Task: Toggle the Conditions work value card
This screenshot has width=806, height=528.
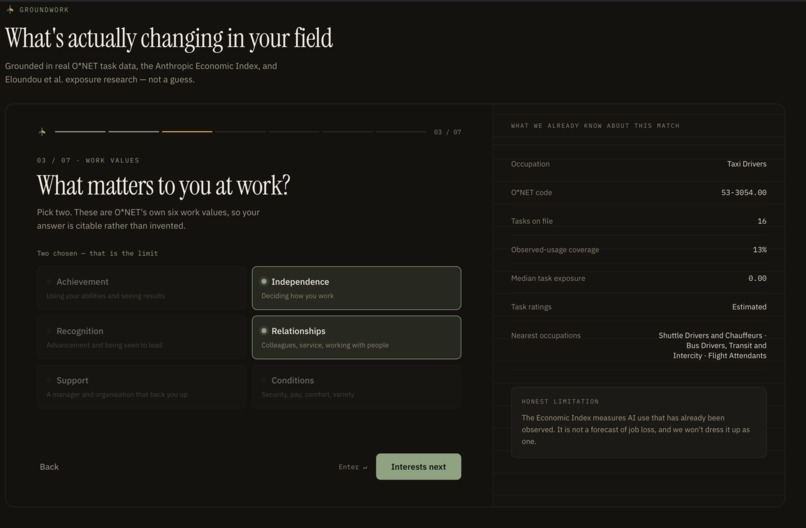Action: [356, 387]
